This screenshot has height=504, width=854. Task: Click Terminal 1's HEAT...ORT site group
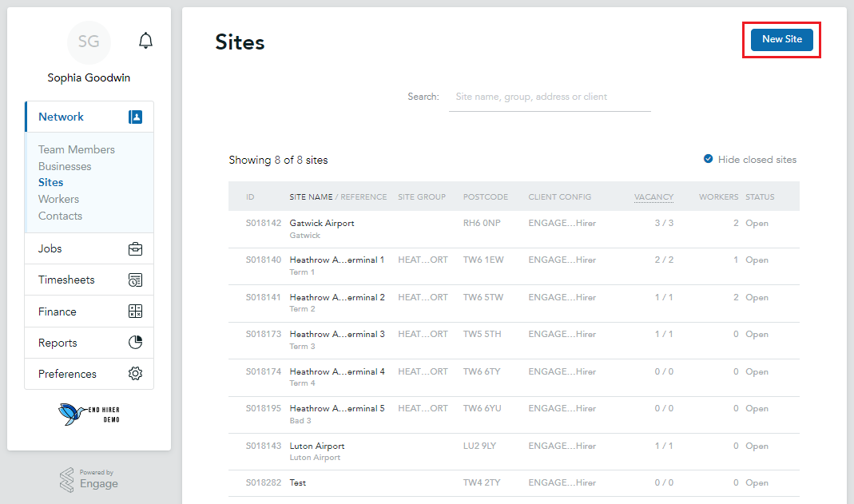423,260
